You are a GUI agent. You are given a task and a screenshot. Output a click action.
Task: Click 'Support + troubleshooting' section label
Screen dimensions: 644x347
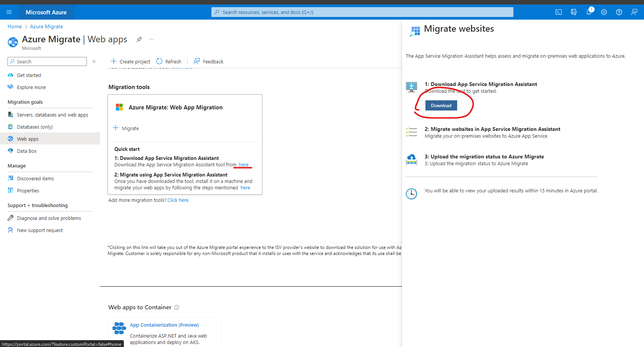(x=38, y=206)
